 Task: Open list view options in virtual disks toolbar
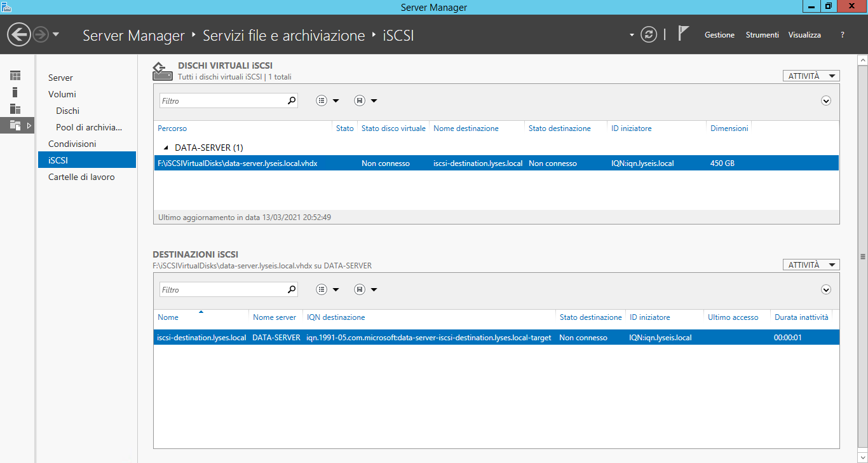click(327, 100)
